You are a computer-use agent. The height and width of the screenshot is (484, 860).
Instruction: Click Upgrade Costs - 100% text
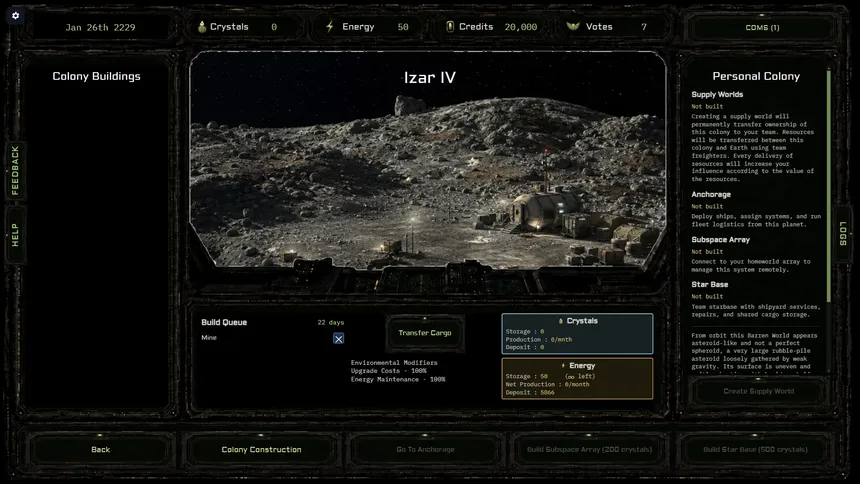[x=388, y=371]
